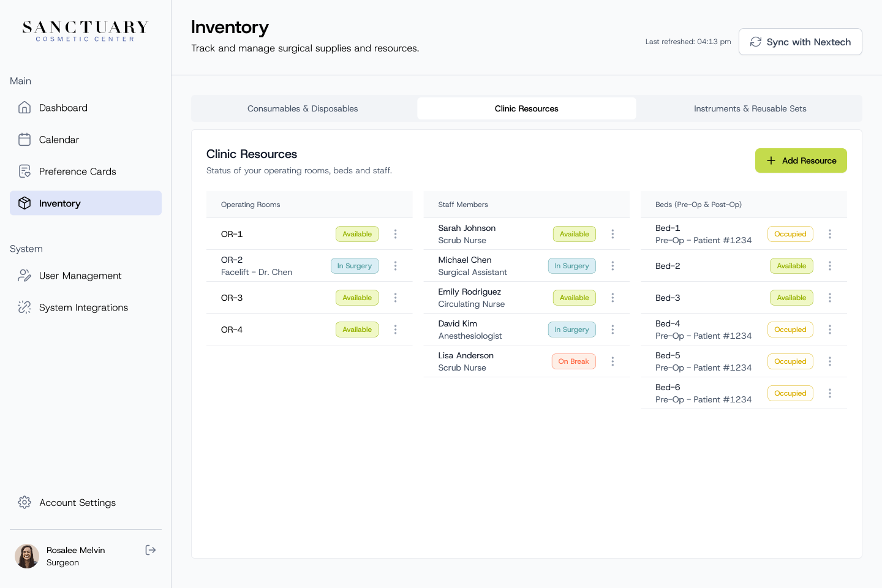This screenshot has height=588, width=882.
Task: Click the Account Settings gear icon
Action: [24, 502]
